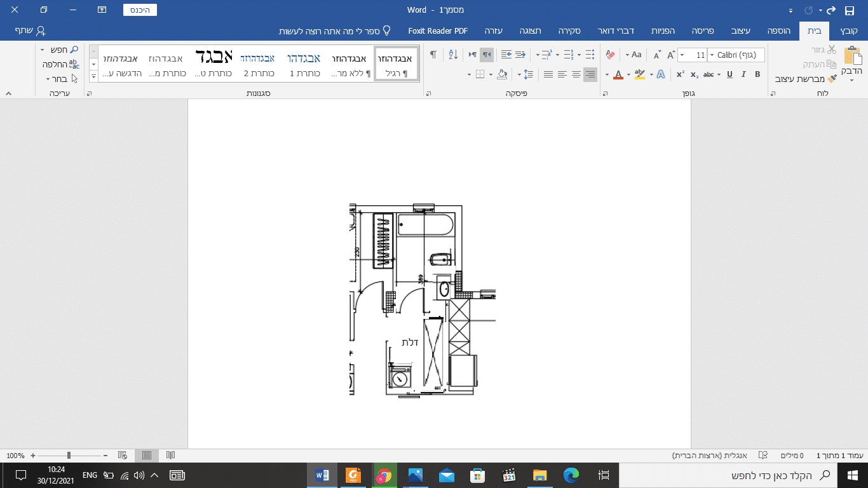Image resolution: width=868 pixels, height=488 pixels.
Task: Open the Calibri font name dropdown
Action: pyautogui.click(x=712, y=55)
